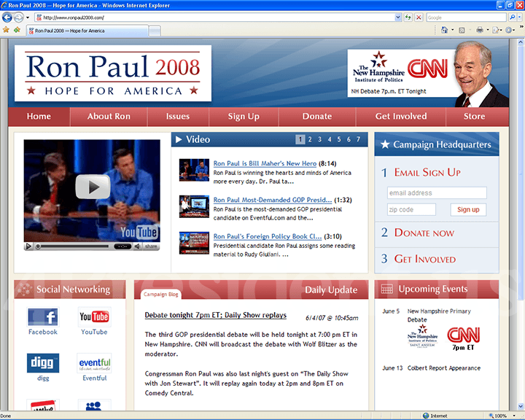This screenshot has height=420, width=525.
Task: Open the Tools gear menu icon
Action: click(509, 30)
